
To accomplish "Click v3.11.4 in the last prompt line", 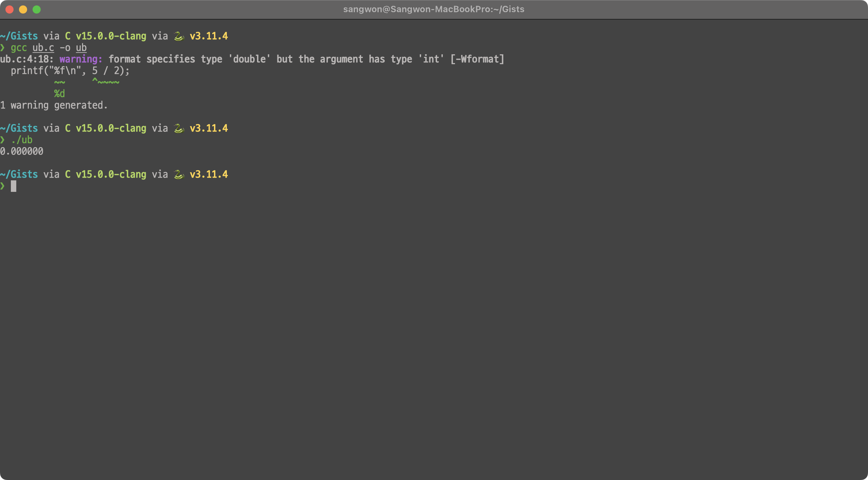I will pyautogui.click(x=209, y=174).
